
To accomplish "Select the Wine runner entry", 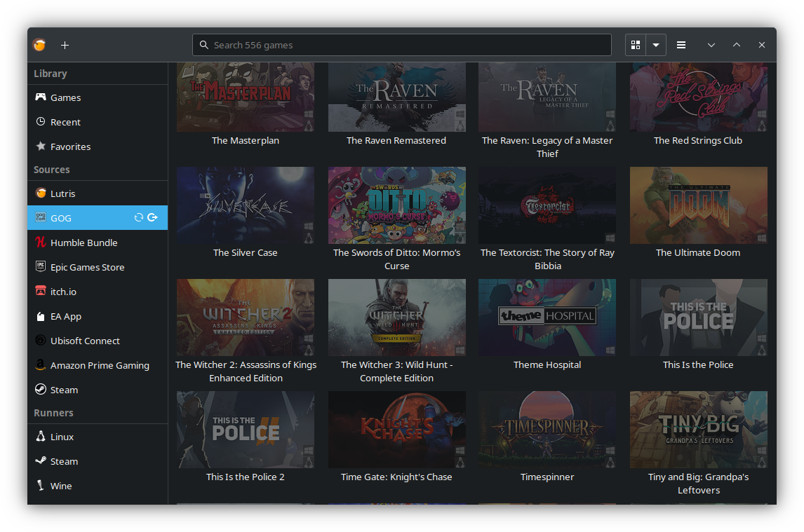I will pyautogui.click(x=61, y=486).
